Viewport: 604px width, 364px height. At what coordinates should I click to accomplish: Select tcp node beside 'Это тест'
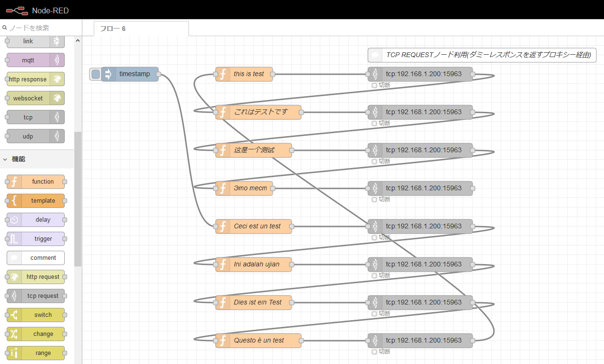[x=420, y=188]
